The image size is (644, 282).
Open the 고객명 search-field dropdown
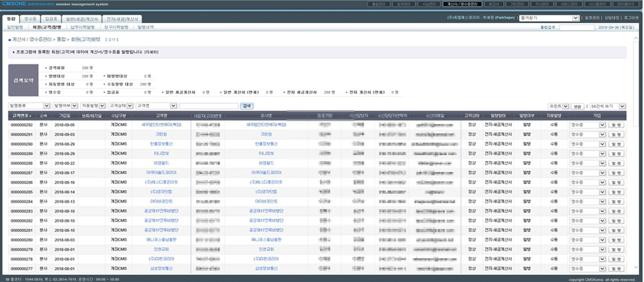156,106
